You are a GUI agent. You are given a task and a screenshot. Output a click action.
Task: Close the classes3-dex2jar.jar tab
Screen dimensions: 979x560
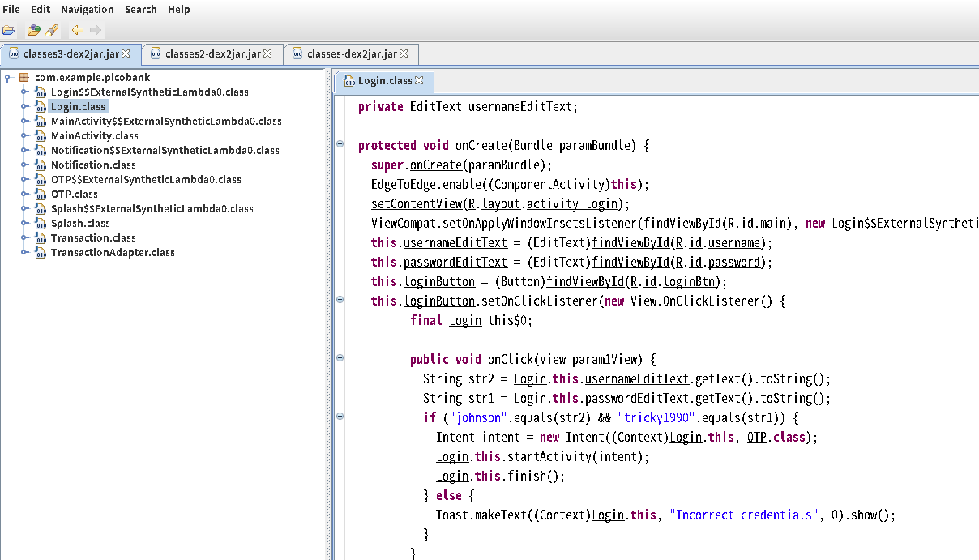click(126, 54)
